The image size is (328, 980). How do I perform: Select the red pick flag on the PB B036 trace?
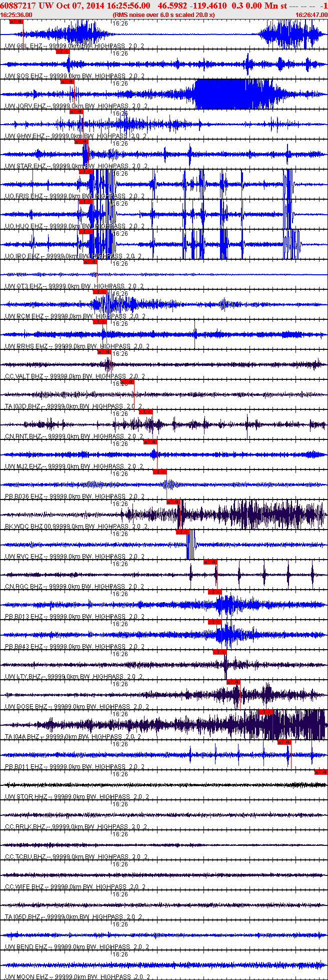coord(159,472)
